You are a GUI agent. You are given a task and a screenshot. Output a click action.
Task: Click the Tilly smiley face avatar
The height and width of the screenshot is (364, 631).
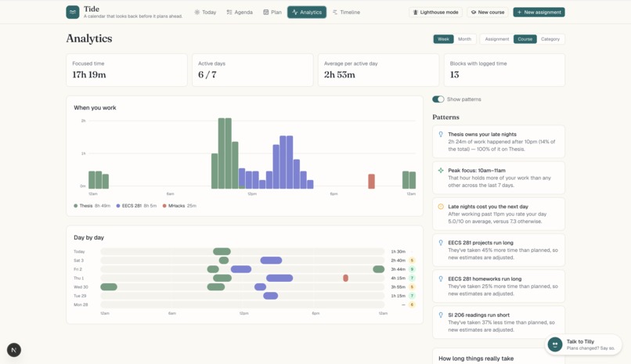[x=555, y=344]
